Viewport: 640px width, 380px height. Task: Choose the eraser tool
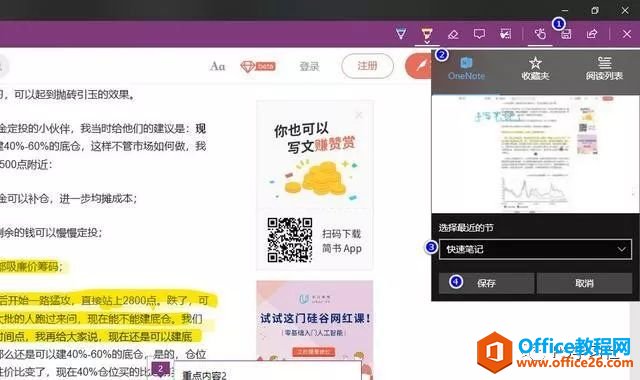coord(453,34)
